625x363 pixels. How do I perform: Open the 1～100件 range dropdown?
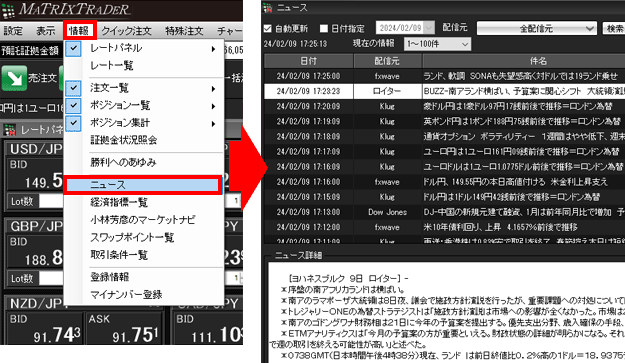437,44
